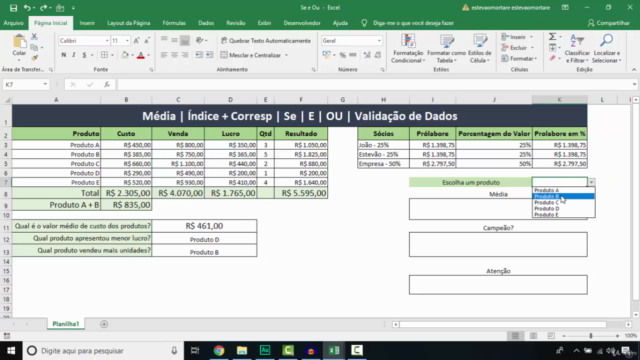This screenshot has height=360, width=640.
Task: Click the Planilha1 sheet tab
Action: 66,324
